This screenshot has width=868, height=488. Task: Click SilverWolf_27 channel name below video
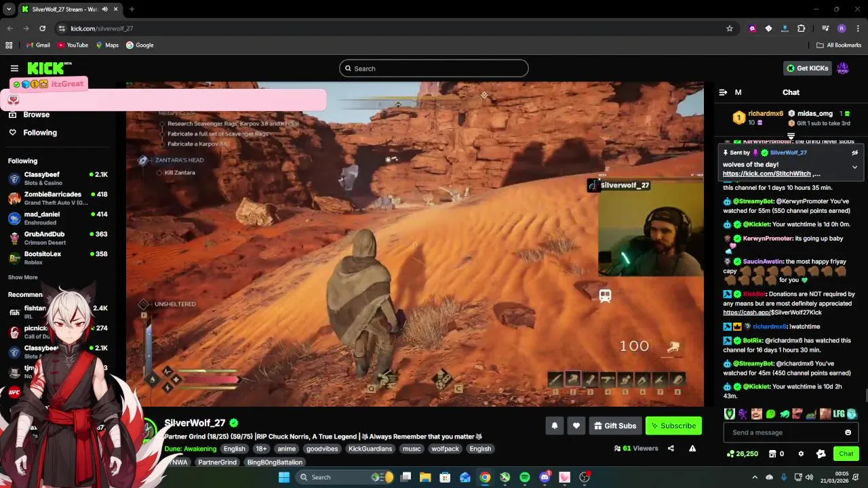coord(195,423)
